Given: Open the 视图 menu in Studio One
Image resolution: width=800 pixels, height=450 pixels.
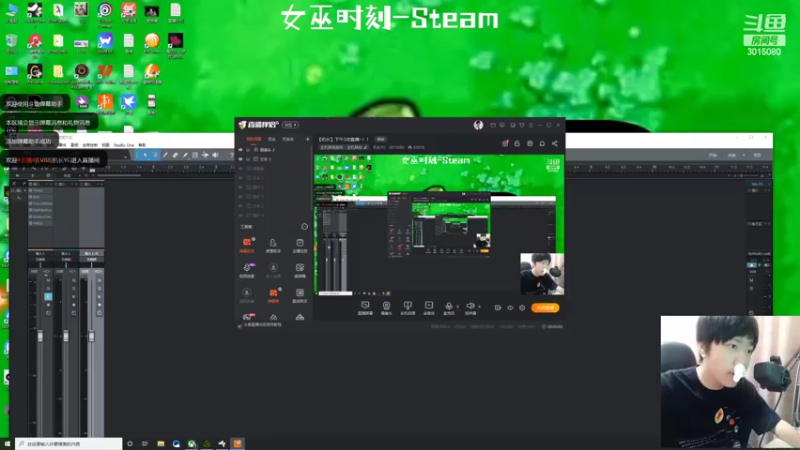Looking at the screenshot, I should [106, 145].
